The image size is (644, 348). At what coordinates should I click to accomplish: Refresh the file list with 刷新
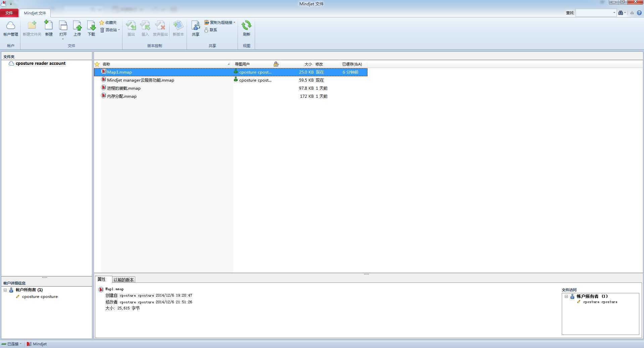coord(246,29)
